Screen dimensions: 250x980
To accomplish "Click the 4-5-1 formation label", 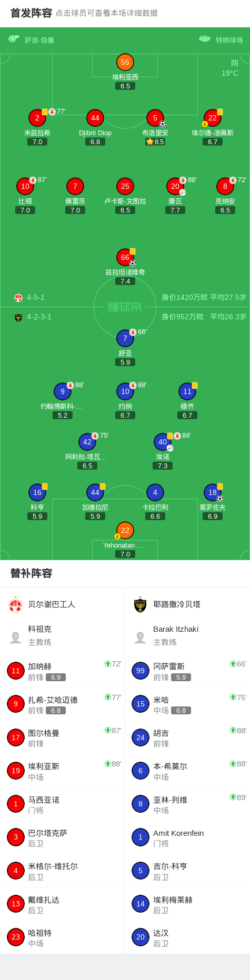I will (36, 297).
